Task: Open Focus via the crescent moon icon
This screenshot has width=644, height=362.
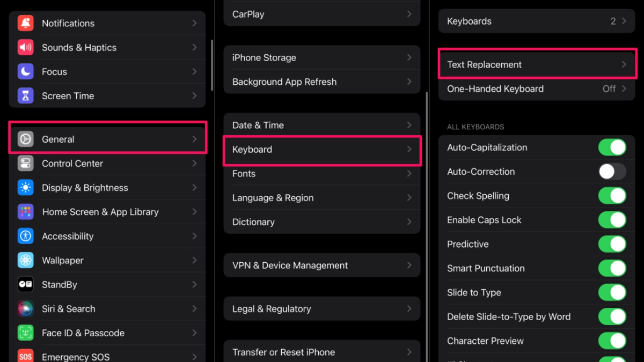Action: tap(25, 71)
